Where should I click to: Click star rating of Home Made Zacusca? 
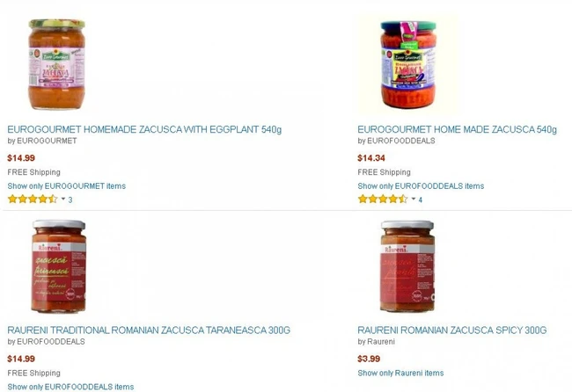(x=383, y=199)
